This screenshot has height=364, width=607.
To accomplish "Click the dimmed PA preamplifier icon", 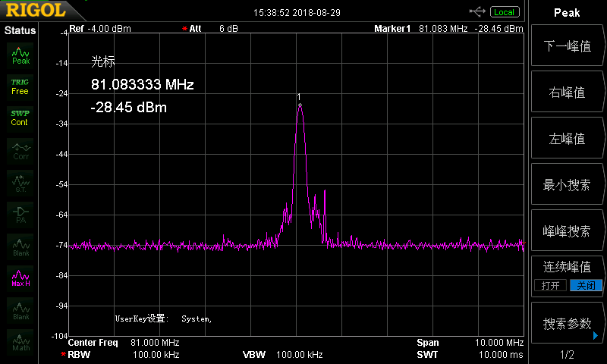I will [x=20, y=215].
